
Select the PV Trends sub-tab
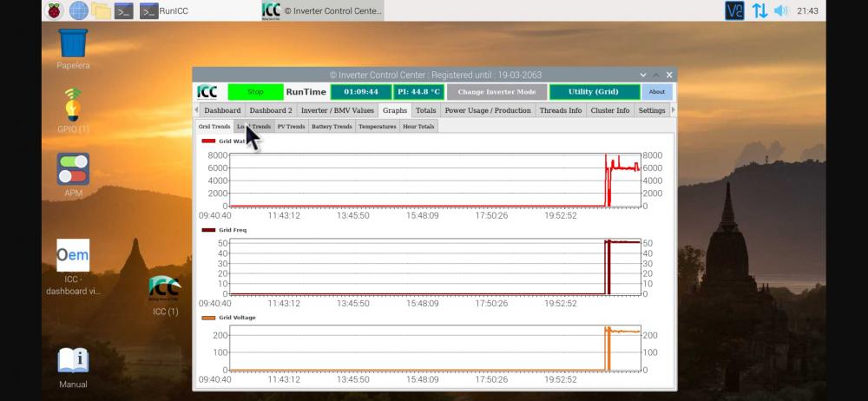point(291,126)
